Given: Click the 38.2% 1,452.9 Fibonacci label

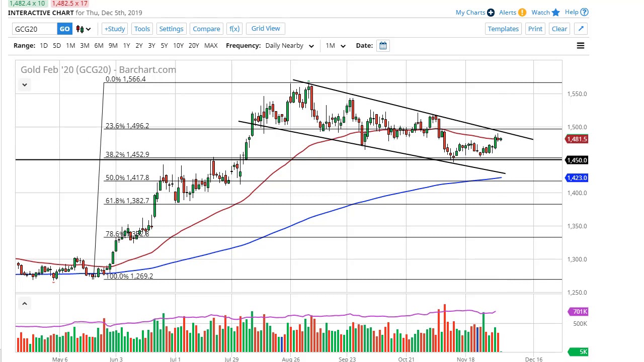Looking at the screenshot, I should pos(127,155).
